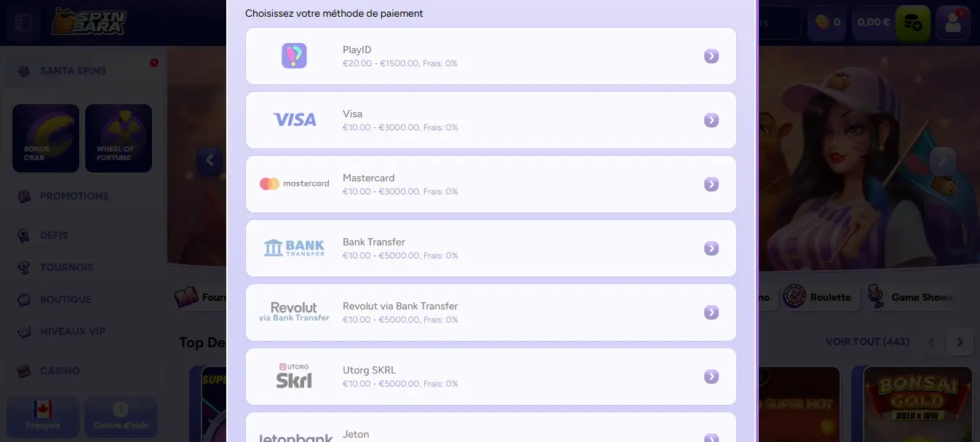This screenshot has height=442, width=980.
Task: Expand Revolut via Bank Transfer arrow
Action: (x=711, y=312)
